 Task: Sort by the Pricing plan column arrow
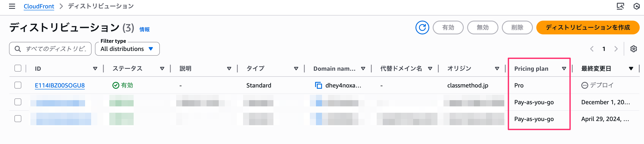564,69
